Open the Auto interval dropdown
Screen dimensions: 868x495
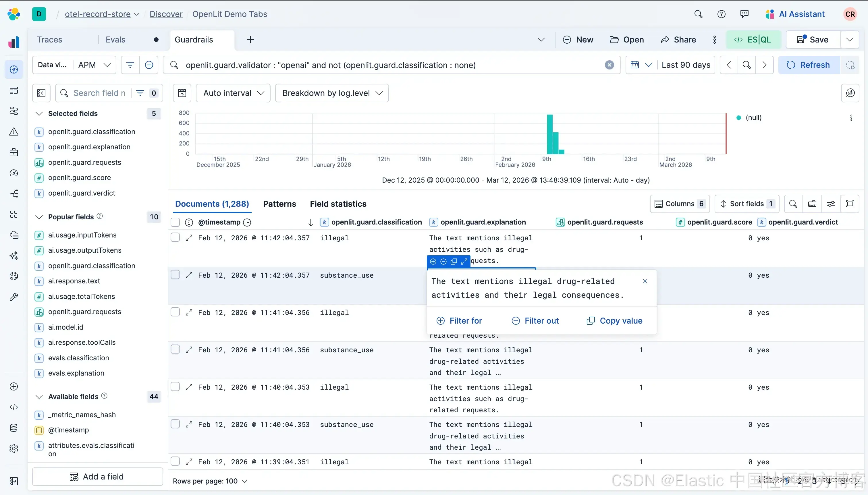pos(233,93)
